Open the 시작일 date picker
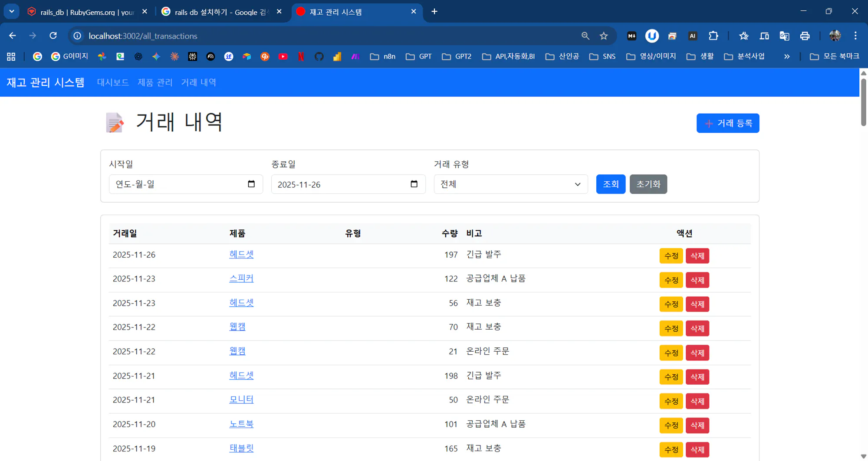 point(251,184)
